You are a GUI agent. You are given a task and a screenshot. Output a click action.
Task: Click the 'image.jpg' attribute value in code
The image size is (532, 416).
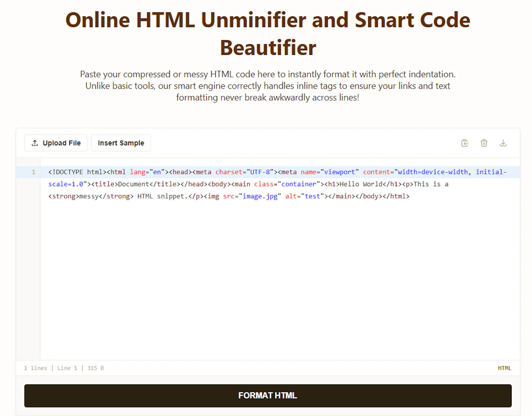(x=260, y=196)
